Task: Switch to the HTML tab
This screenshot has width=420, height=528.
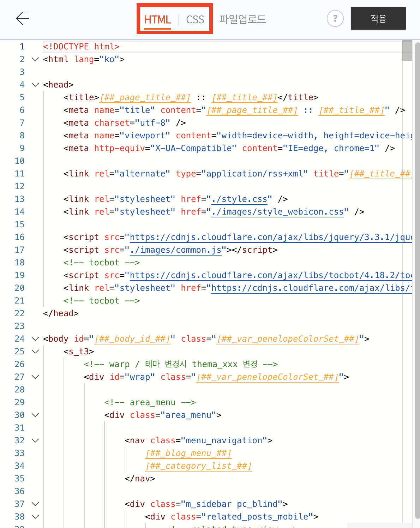Action: coord(157,19)
